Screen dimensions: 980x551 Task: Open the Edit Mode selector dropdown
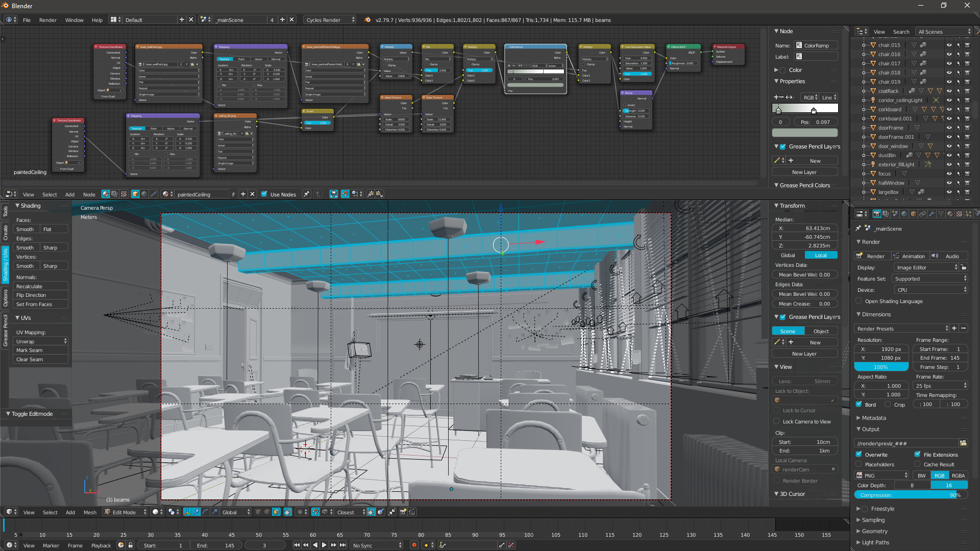coord(126,512)
